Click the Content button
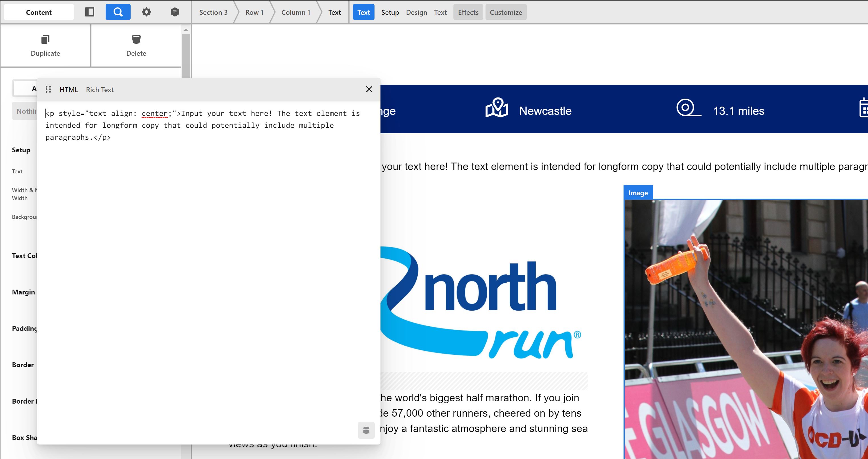This screenshot has height=459, width=868. 39,12
